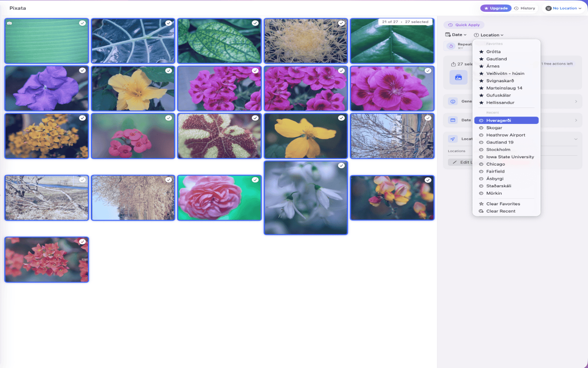Viewport: 588px width, 368px height.
Task: Open the Date filter dropdown
Action: 456,35
